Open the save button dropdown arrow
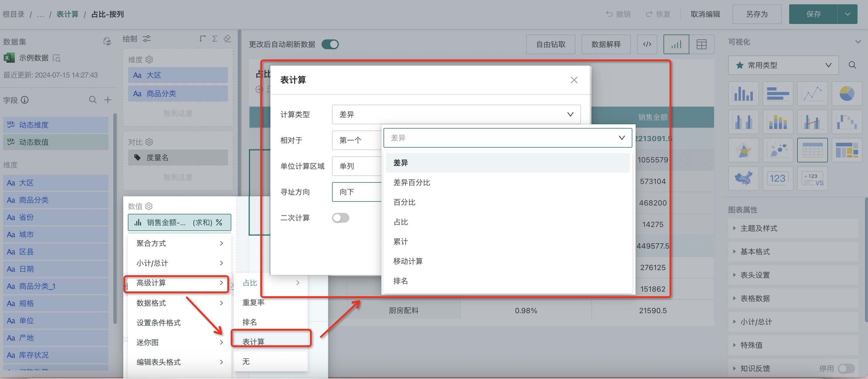Viewport: 868px width, 379px height. (x=847, y=14)
